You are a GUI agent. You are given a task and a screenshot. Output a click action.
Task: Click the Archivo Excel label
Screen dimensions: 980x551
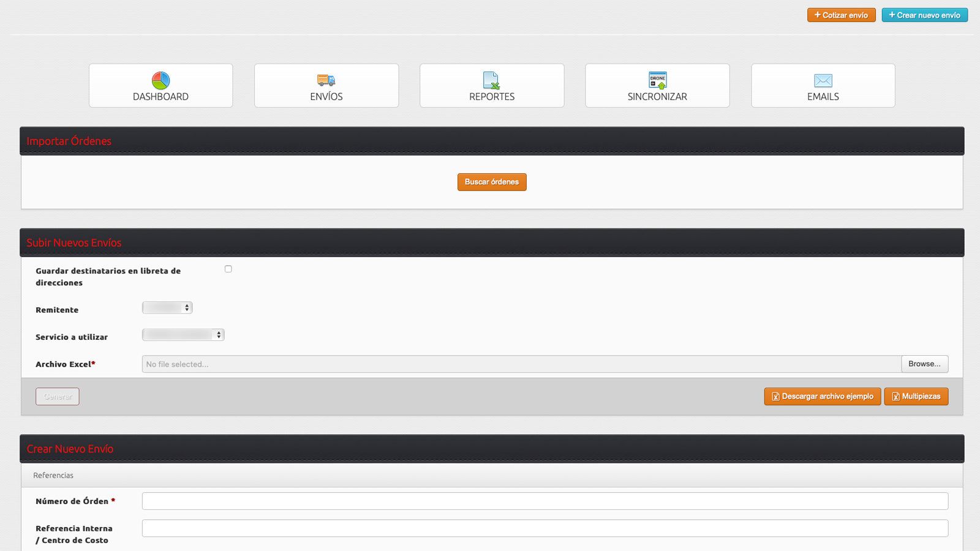[65, 364]
